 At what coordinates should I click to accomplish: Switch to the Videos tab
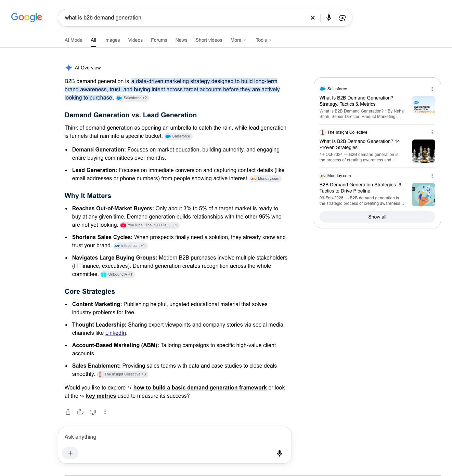point(135,40)
